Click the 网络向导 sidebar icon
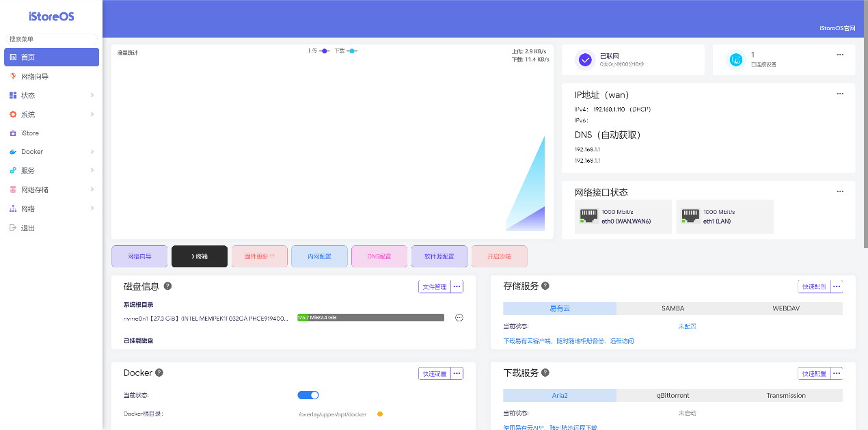868x430 pixels. click(x=13, y=77)
